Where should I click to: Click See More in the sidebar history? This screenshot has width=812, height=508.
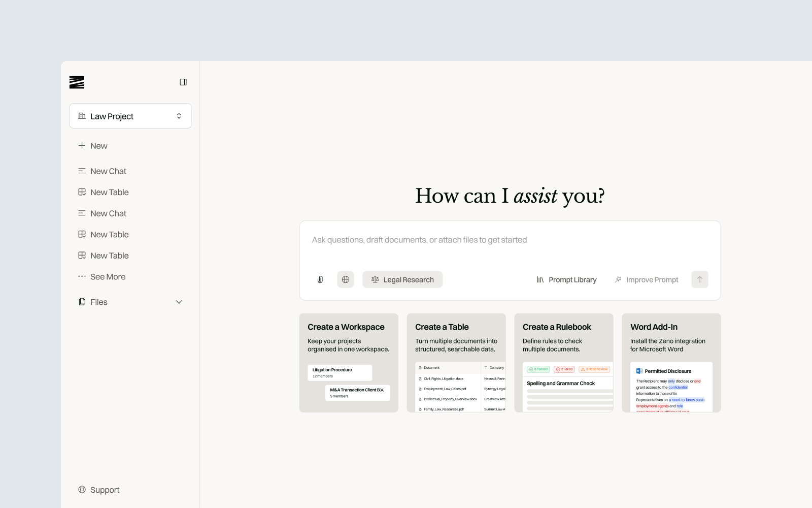click(x=101, y=277)
